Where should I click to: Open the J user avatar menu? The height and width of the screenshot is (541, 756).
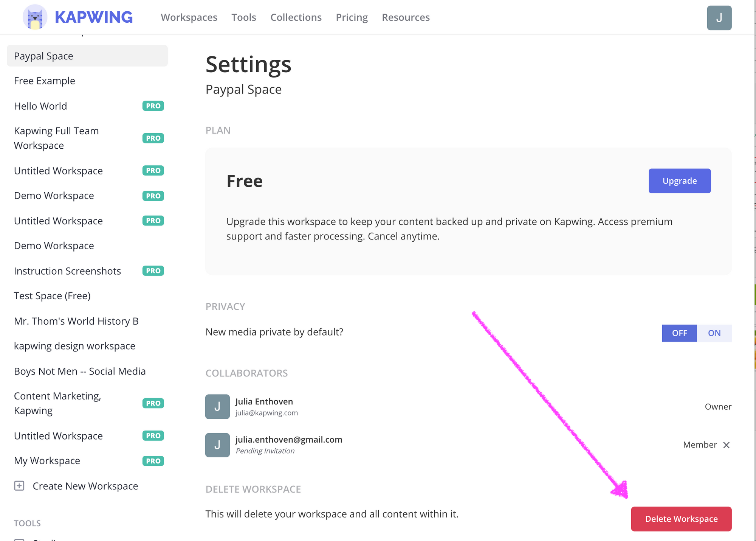[x=719, y=18]
